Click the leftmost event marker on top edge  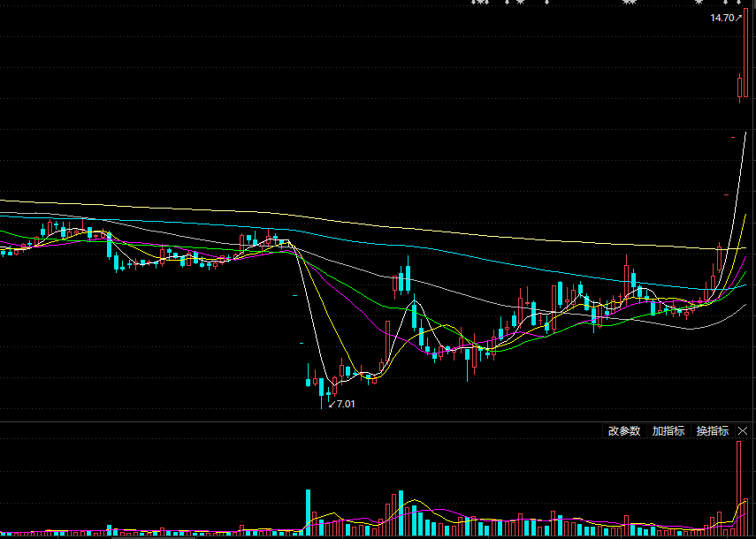coord(474,3)
